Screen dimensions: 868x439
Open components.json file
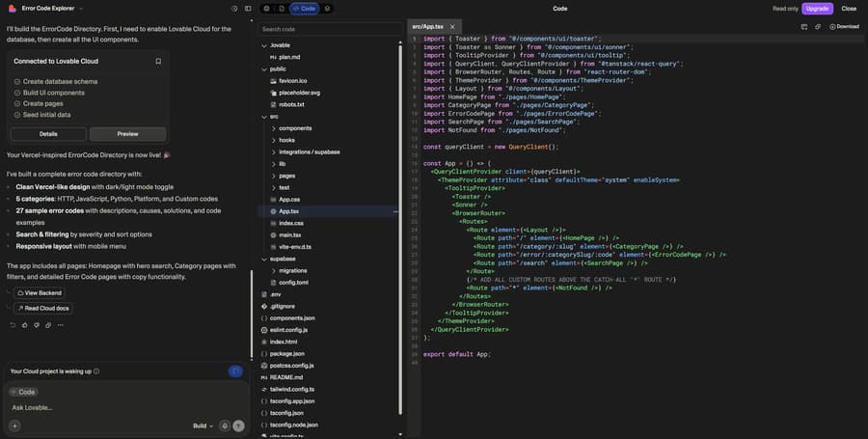[x=287, y=318]
